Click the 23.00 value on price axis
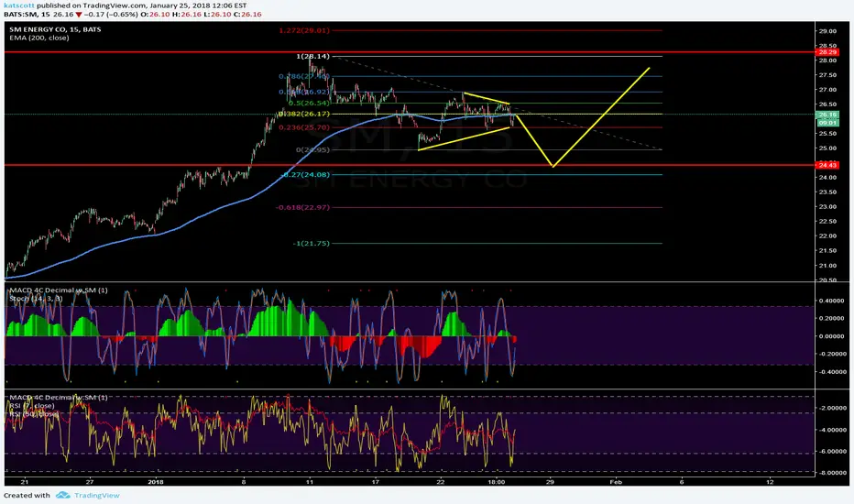The image size is (854, 504). 827,207
